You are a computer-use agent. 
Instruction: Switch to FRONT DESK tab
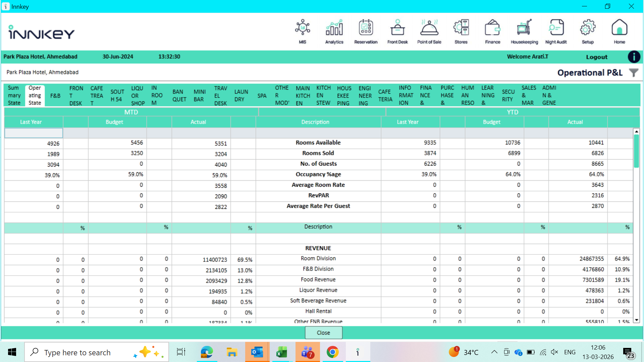(x=76, y=96)
